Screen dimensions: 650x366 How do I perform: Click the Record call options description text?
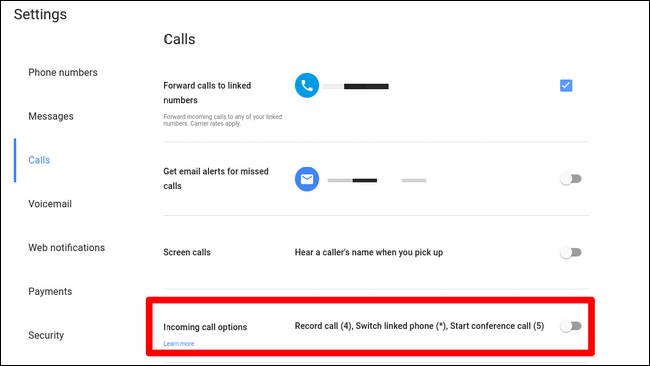coord(420,326)
